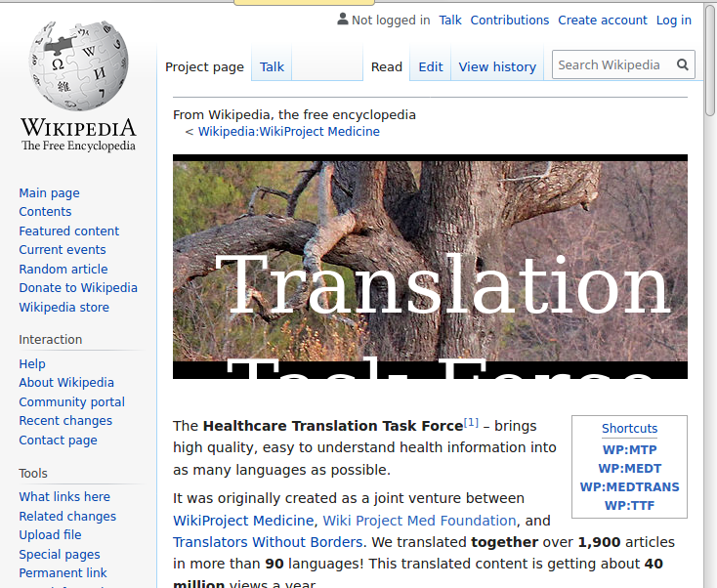Open Special pages
This screenshot has width=717, height=588.
59,554
